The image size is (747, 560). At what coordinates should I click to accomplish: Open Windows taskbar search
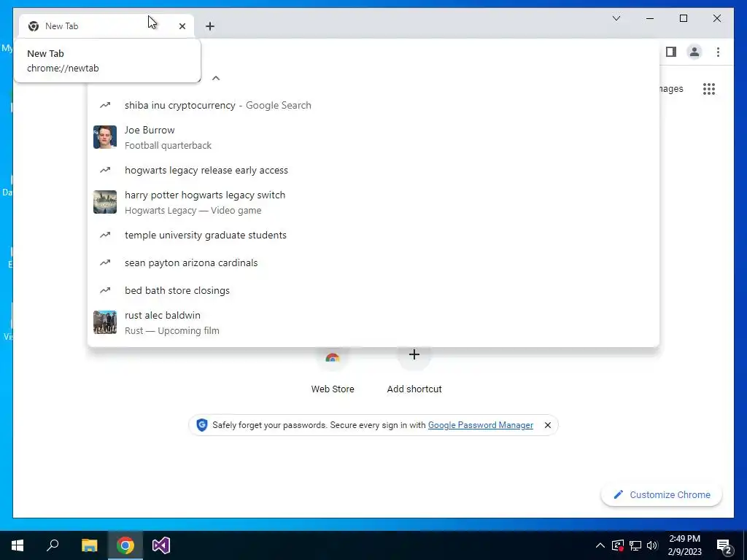(x=53, y=545)
